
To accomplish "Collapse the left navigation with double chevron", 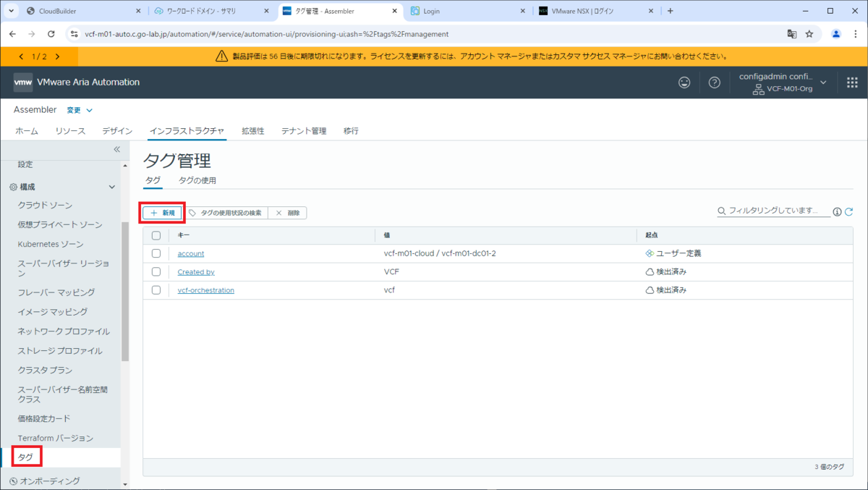I will [116, 149].
